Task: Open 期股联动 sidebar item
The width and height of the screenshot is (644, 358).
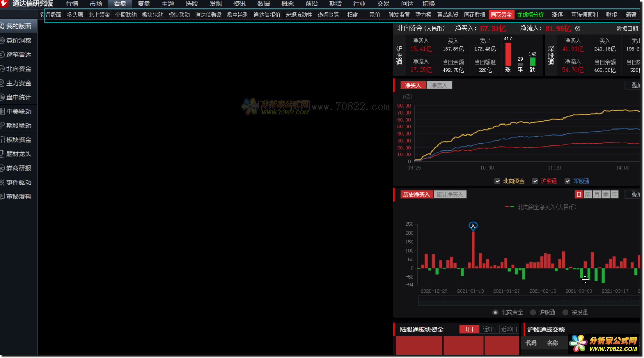Action: tap(18, 126)
